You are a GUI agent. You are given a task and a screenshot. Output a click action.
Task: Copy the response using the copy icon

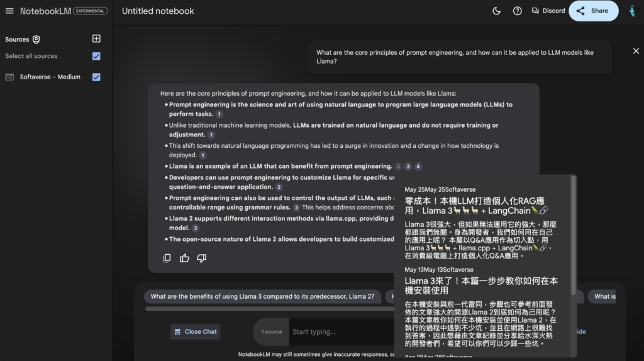(x=167, y=258)
